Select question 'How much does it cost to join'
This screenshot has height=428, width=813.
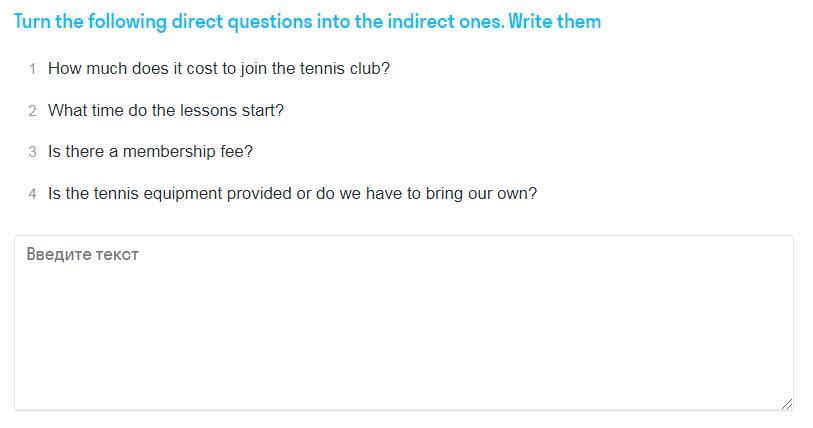pyautogui.click(x=219, y=68)
